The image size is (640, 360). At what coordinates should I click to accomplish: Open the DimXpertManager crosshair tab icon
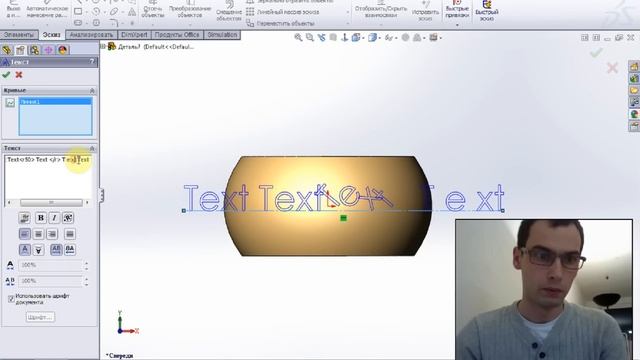48,50
